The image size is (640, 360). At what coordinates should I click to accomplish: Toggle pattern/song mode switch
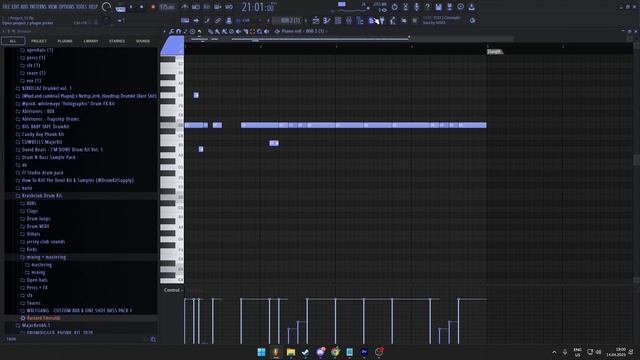tap(120, 8)
